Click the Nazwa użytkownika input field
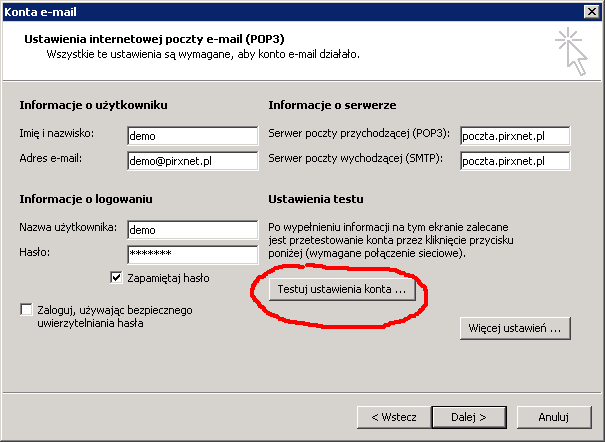605x442 pixels. pos(193,230)
